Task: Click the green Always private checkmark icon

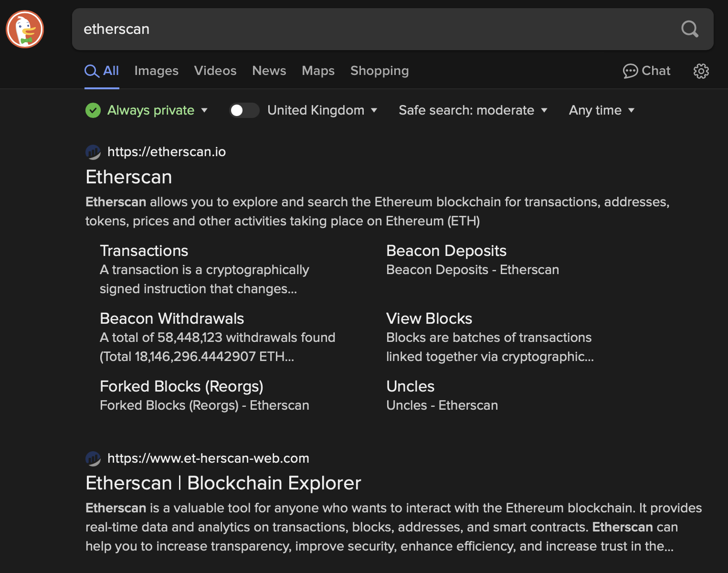Action: point(93,110)
